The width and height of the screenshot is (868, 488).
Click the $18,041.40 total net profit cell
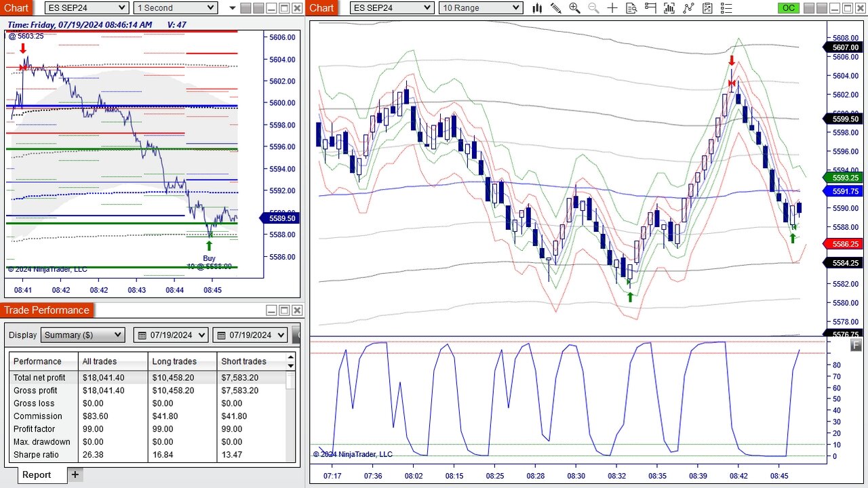[103, 378]
